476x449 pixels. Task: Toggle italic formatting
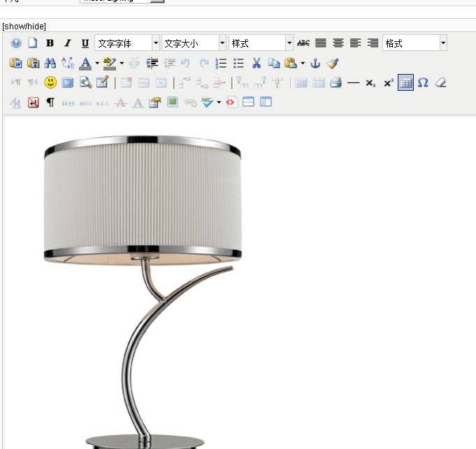coord(68,43)
